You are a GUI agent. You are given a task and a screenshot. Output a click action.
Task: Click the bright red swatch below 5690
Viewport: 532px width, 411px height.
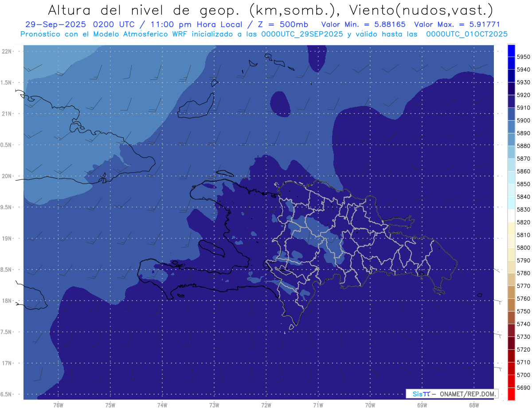coord(511,394)
